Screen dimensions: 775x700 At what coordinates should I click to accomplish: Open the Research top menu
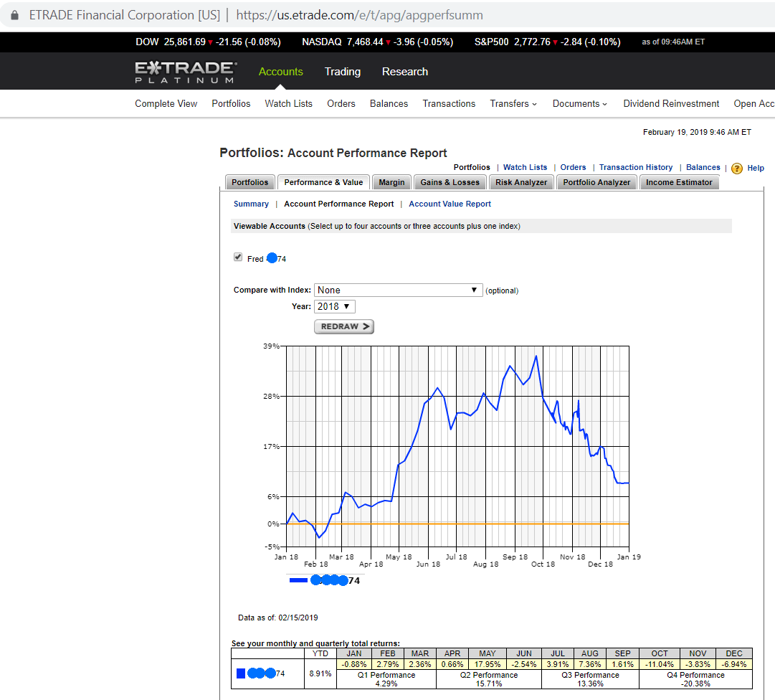(405, 72)
